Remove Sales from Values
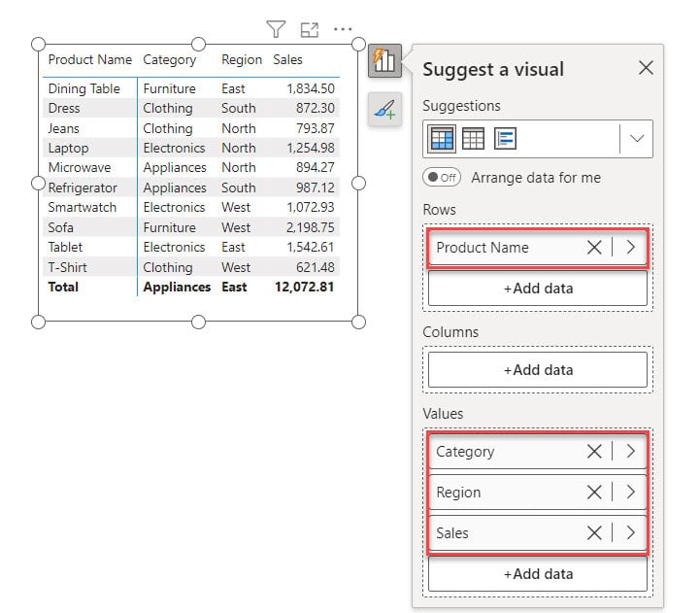The height and width of the screenshot is (613, 700). pyautogui.click(x=594, y=532)
